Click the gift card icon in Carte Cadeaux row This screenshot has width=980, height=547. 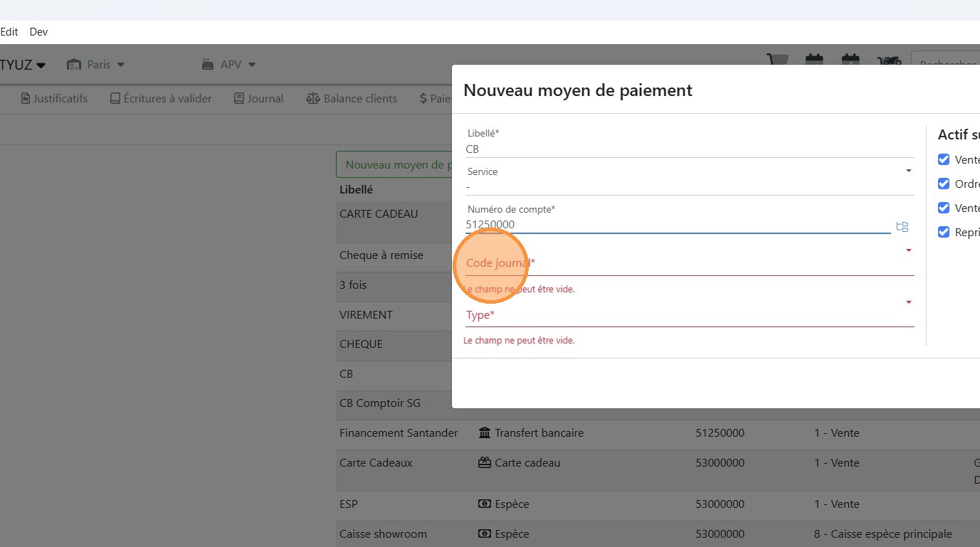pos(485,462)
